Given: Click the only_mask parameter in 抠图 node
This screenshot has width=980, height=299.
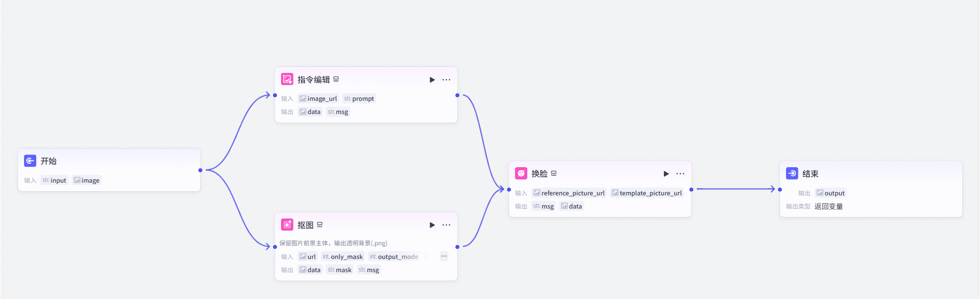Looking at the screenshot, I should pos(343,257).
